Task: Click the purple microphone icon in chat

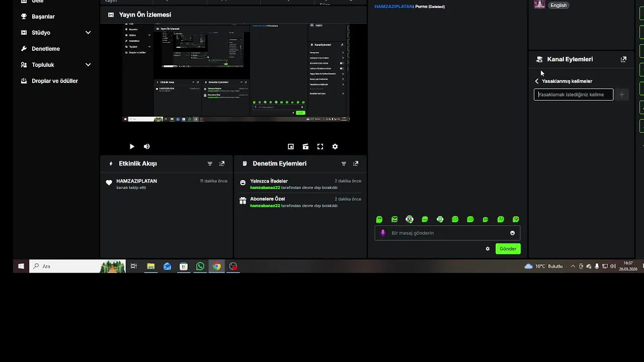Action: point(383,233)
